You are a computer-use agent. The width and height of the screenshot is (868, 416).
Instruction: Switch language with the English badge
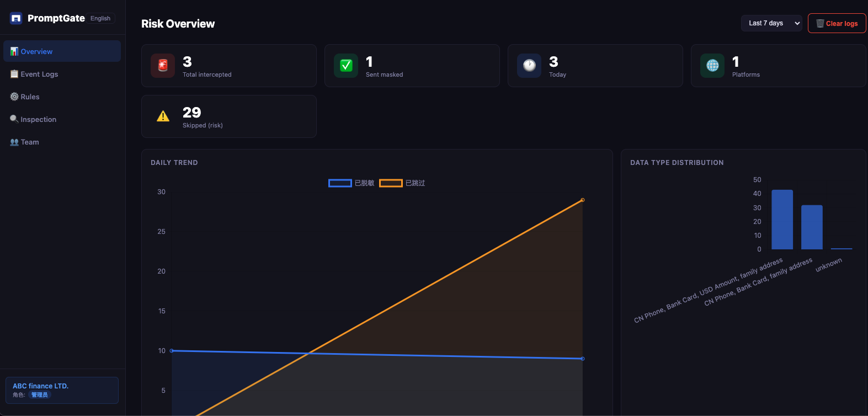[100, 18]
